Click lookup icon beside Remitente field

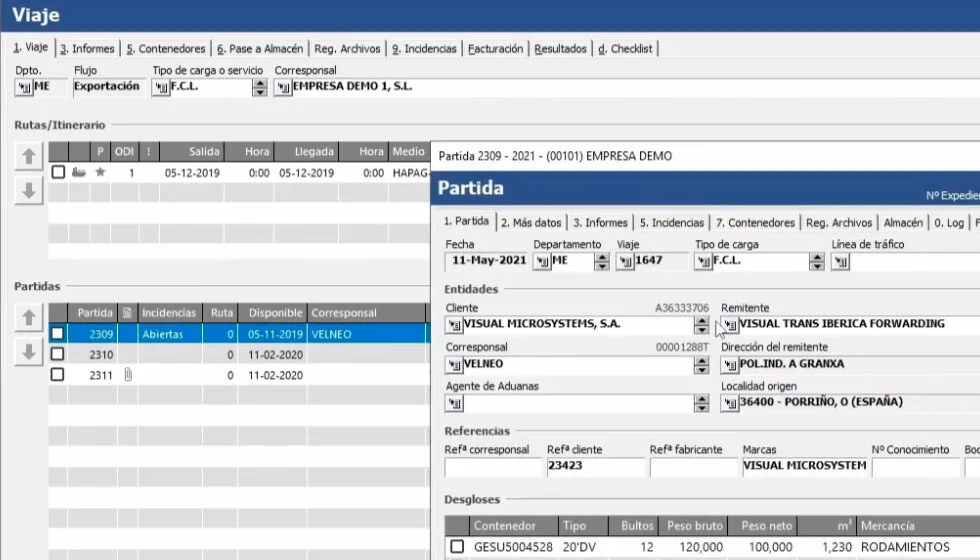pos(730,324)
